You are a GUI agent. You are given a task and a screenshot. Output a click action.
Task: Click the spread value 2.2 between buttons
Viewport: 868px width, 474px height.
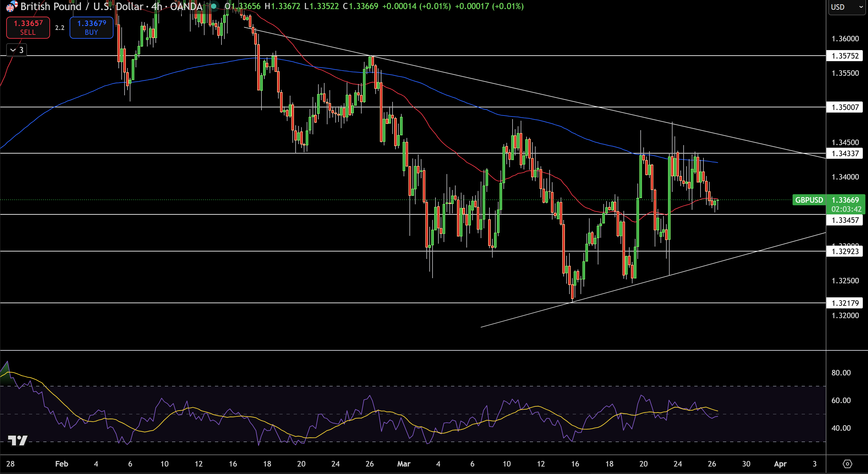[x=60, y=28]
